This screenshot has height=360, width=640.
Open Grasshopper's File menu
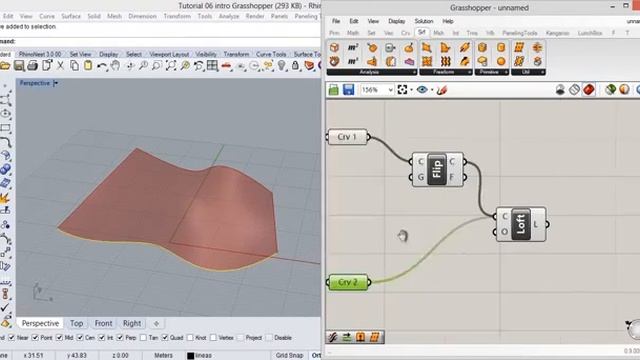click(x=336, y=21)
